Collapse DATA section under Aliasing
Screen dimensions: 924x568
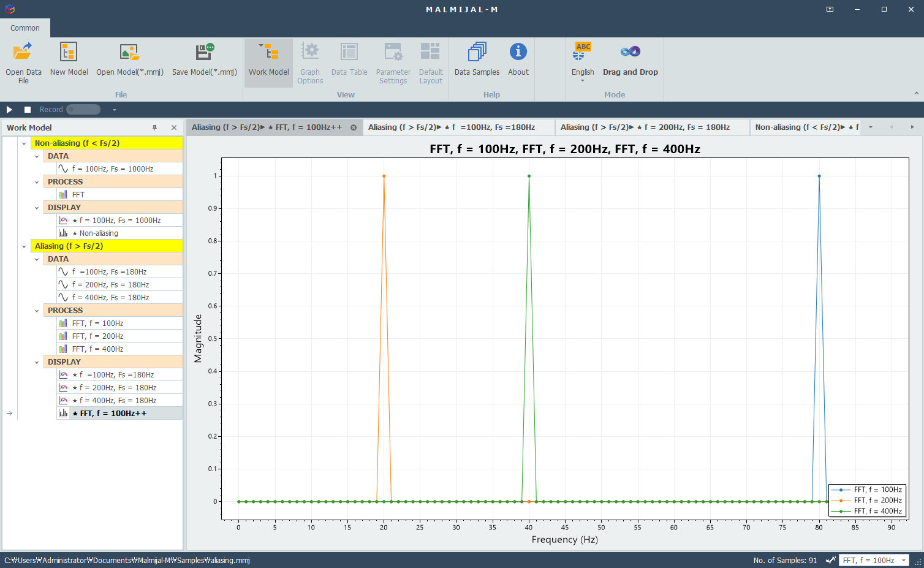click(37, 259)
